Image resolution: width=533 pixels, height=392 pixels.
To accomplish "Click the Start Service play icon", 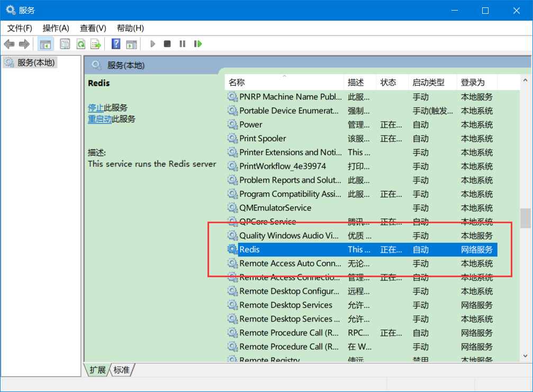I will click(x=152, y=44).
